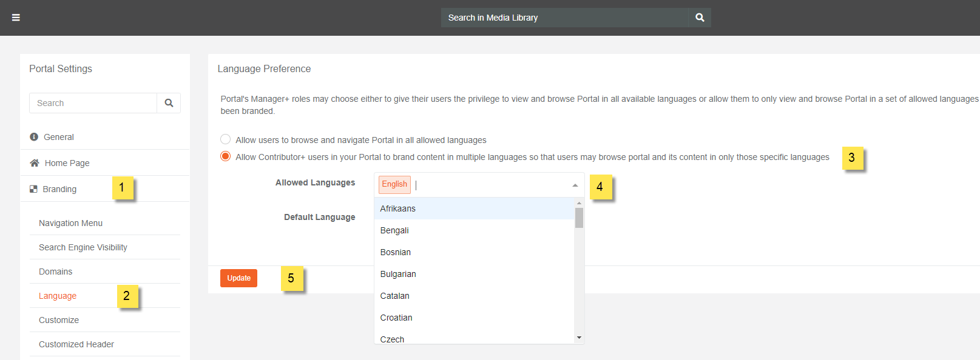Pick Croatian in the language list
The width and height of the screenshot is (980, 360).
pyautogui.click(x=396, y=318)
